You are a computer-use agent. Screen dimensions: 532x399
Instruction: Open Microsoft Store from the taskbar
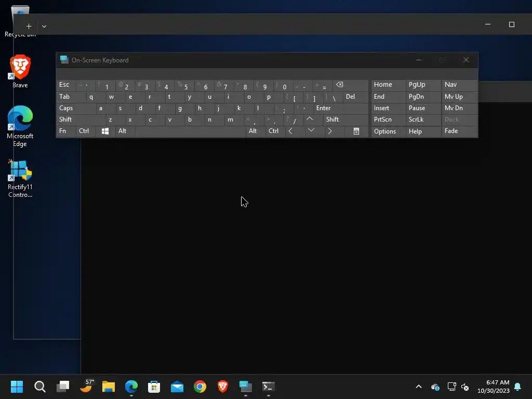point(154,387)
